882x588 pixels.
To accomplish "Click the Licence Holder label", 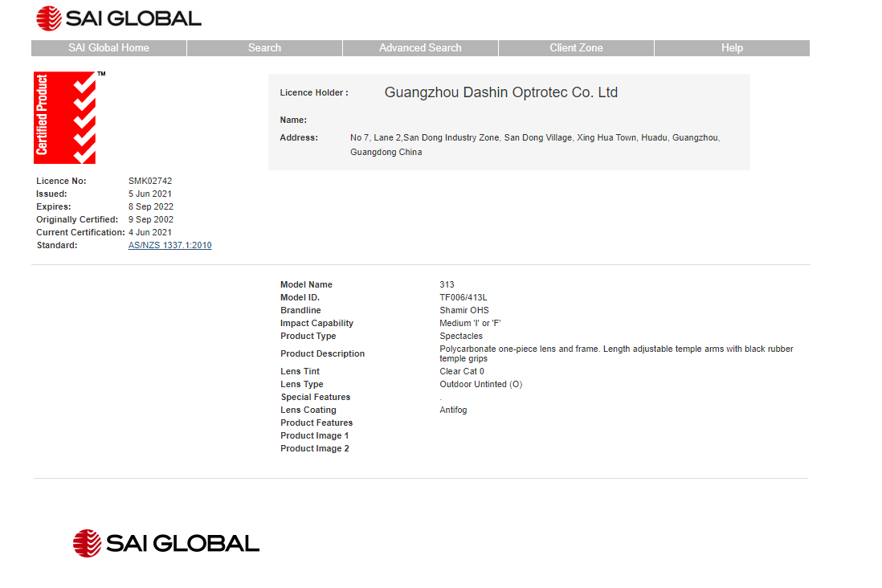I will click(x=314, y=93).
